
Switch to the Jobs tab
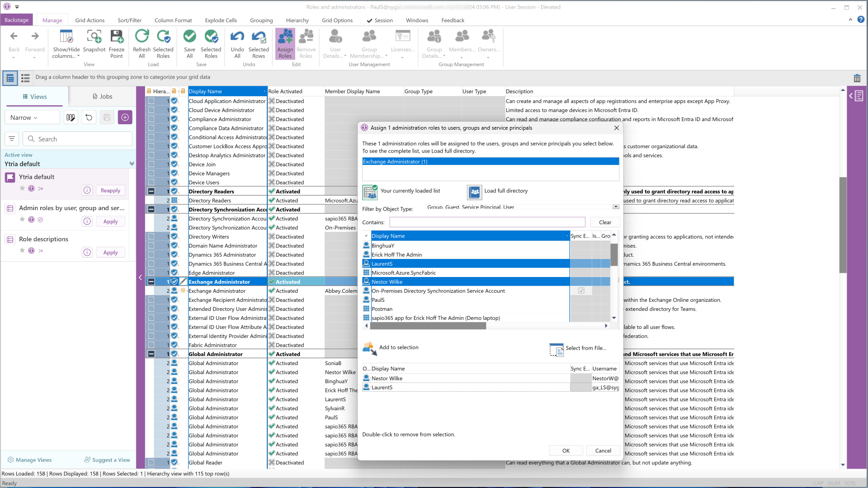(102, 97)
